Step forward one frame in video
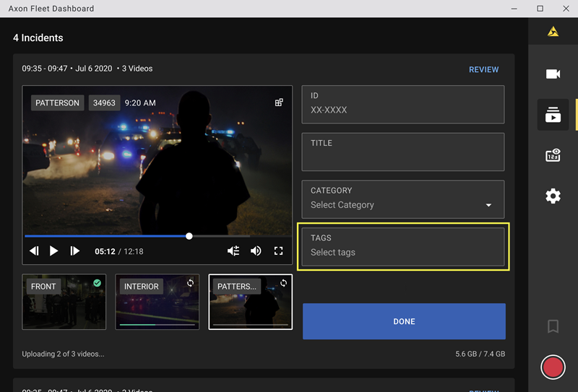 (x=75, y=251)
